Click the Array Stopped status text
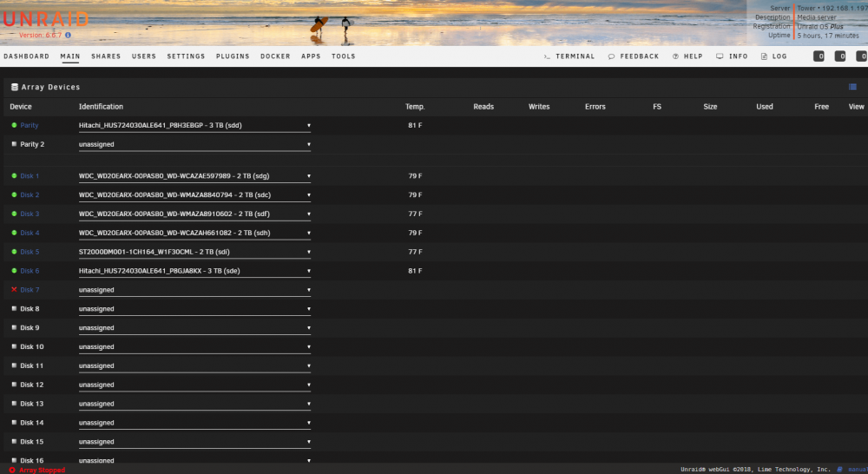This screenshot has height=474, width=868. coord(42,471)
